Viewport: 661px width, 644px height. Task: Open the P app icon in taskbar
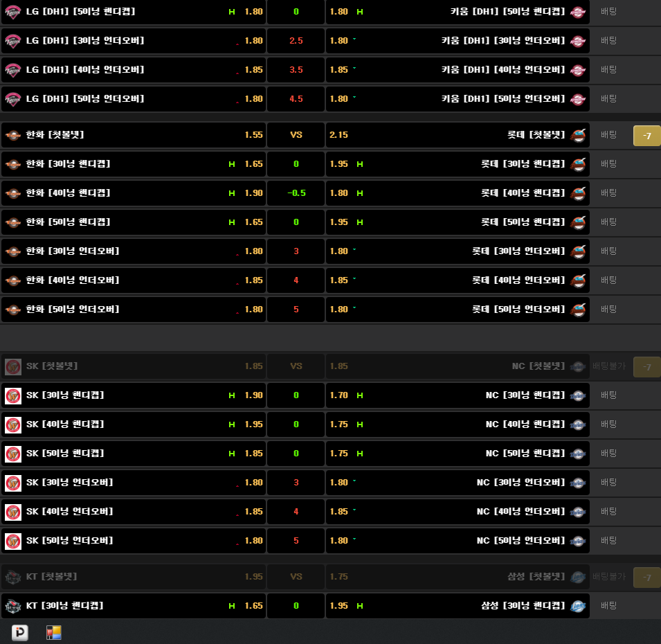pos(20,632)
